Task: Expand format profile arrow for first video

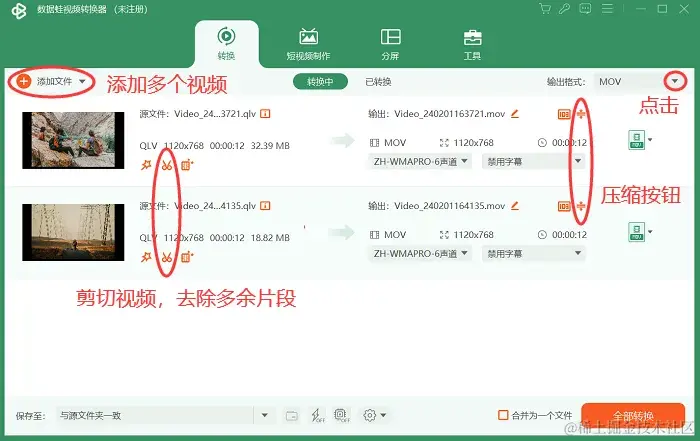Action: [x=650, y=140]
